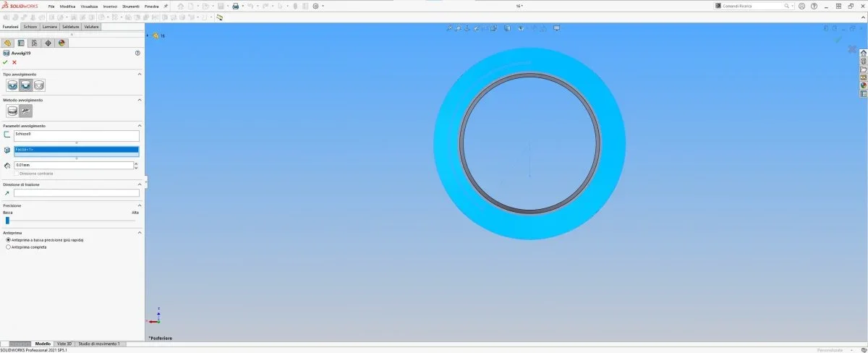Image resolution: width=868 pixels, height=353 pixels.
Task: Open the Studio di movimento 1 tab
Action: (99, 344)
